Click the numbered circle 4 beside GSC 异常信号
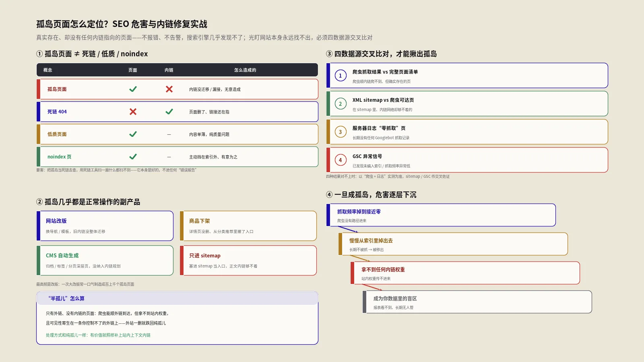The width and height of the screenshot is (644, 362). click(341, 160)
